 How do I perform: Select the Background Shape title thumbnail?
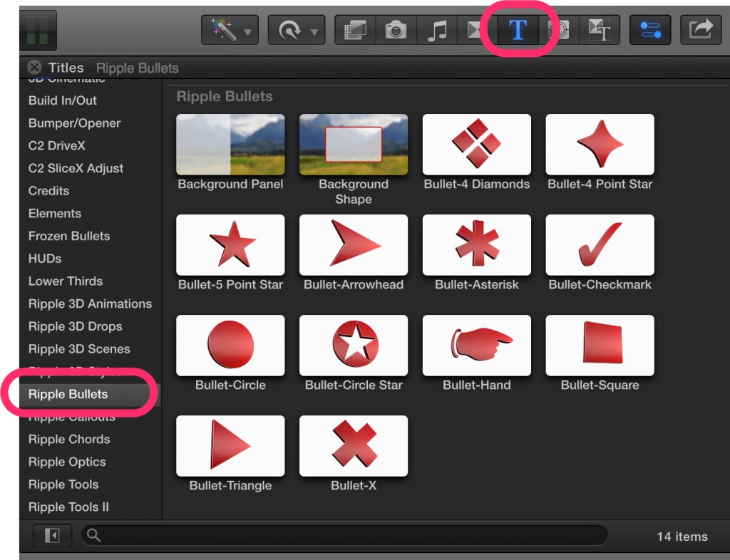pyautogui.click(x=354, y=145)
